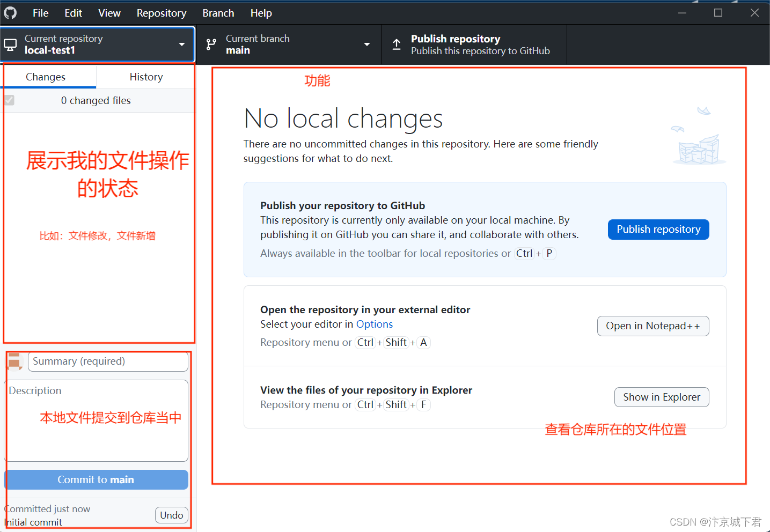Open the File menu

41,13
